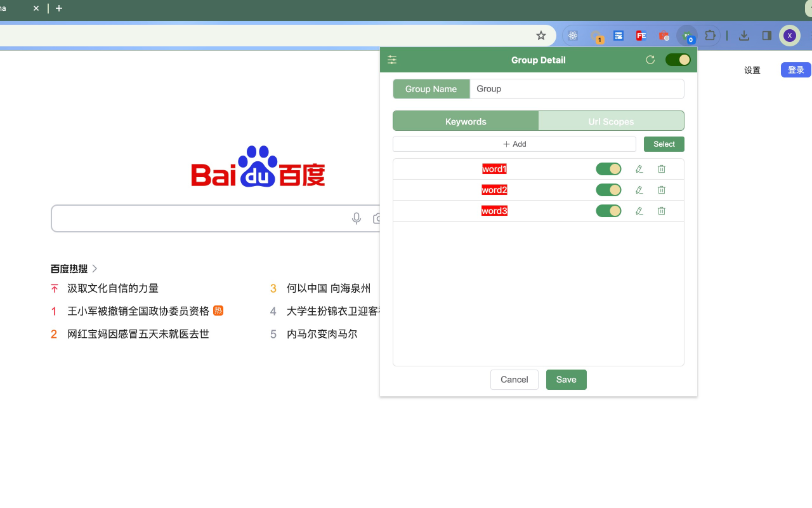Open the filter settings icon in Group Detail header
The image size is (812, 508).
(x=392, y=59)
